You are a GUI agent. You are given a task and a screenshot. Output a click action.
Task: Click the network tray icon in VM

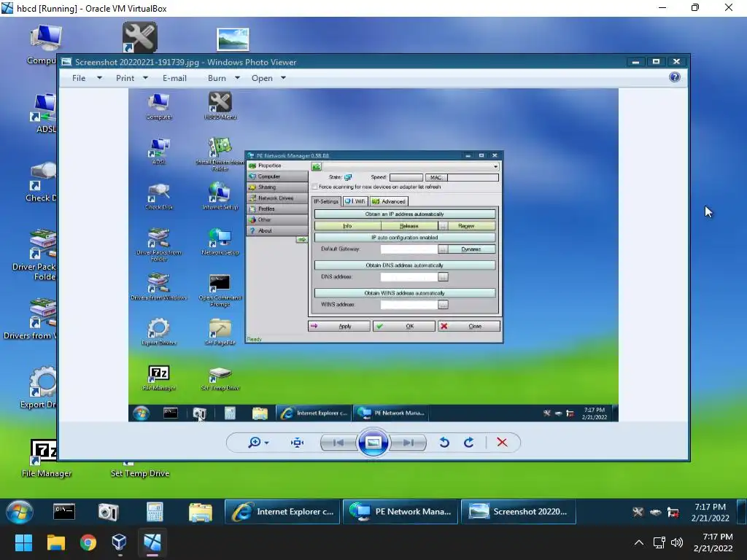673,513
